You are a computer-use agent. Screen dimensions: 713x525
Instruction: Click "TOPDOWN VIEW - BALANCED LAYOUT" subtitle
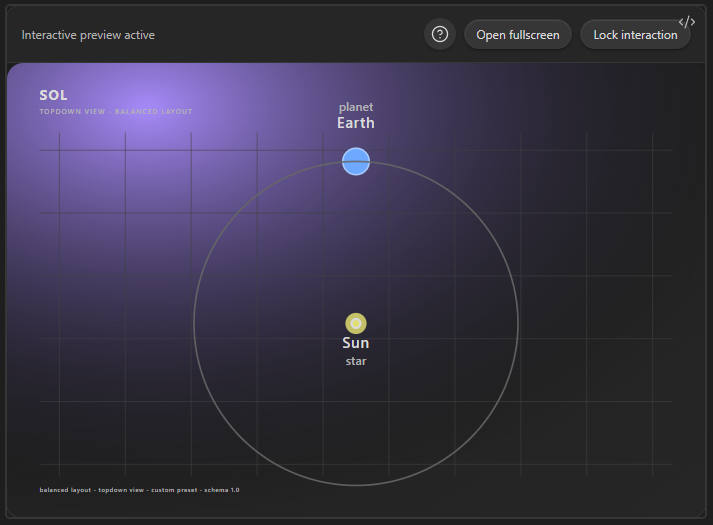tap(115, 112)
